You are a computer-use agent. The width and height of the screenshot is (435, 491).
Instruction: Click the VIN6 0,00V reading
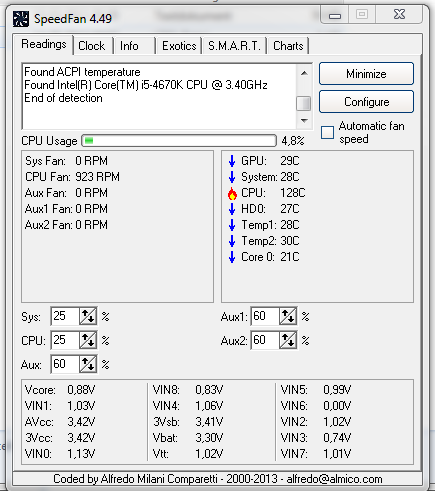[x=316, y=406]
